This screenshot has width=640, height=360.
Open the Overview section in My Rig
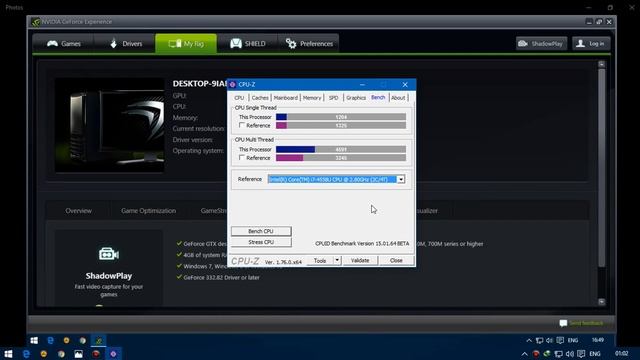(78, 211)
